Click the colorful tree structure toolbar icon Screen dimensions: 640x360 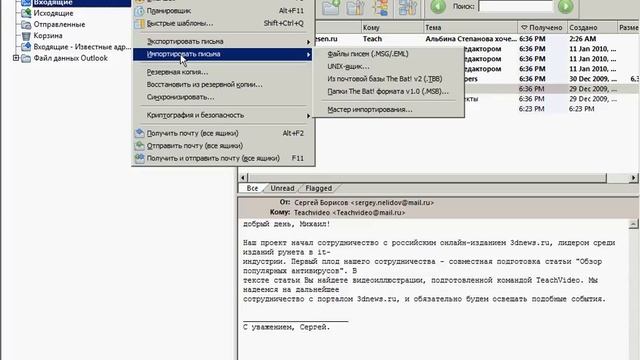[x=380, y=7]
